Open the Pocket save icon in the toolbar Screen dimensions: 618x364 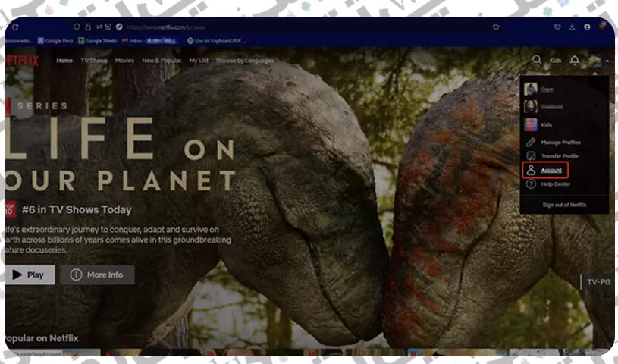[557, 27]
